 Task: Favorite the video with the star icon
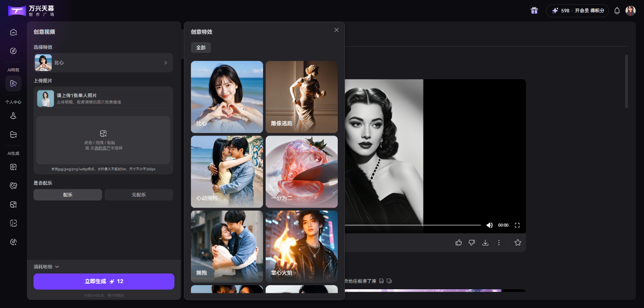[x=518, y=243]
